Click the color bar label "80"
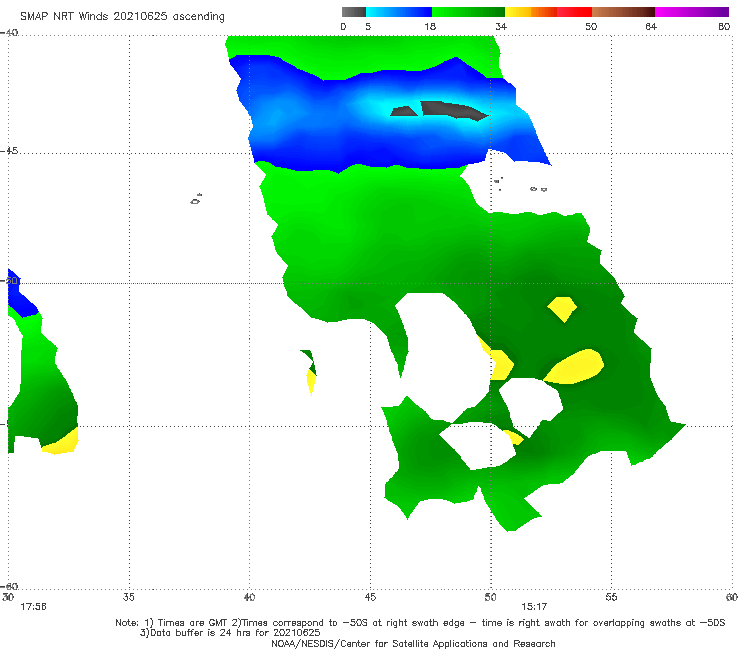Viewport: 740px width, 650px height. tap(724, 26)
